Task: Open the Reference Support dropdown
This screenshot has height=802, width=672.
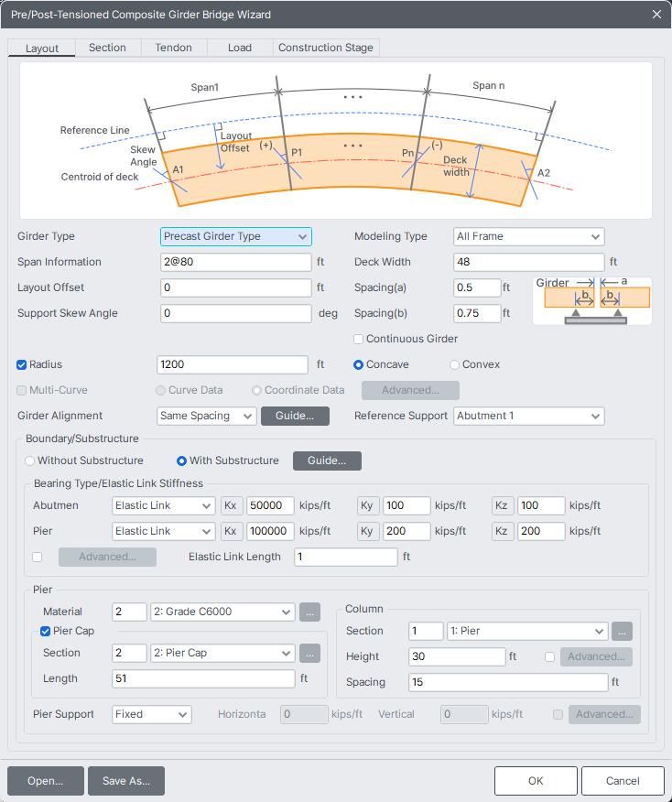Action: pos(529,416)
